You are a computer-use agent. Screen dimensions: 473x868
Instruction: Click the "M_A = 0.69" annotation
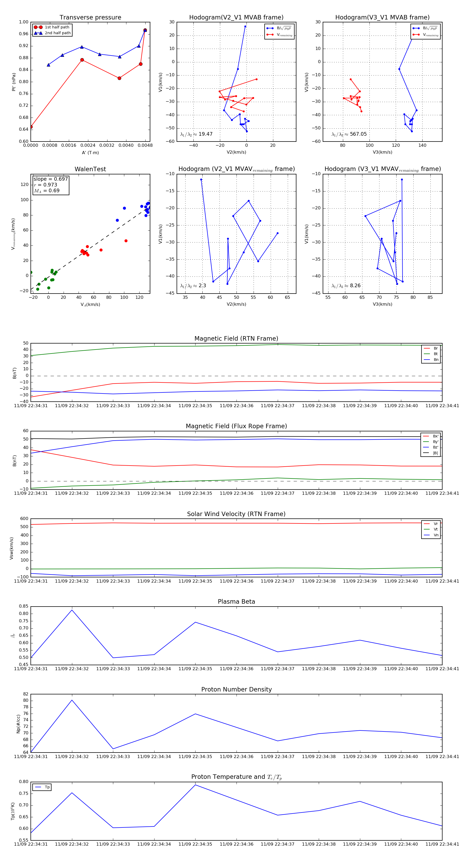tap(47, 191)
